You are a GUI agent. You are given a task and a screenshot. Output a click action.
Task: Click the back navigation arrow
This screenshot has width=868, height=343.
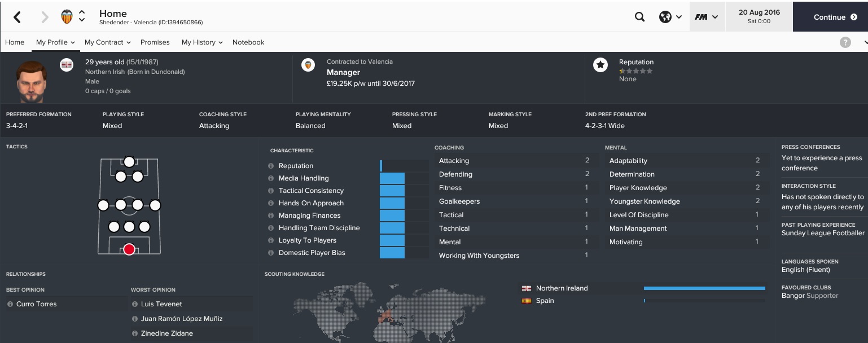click(17, 17)
